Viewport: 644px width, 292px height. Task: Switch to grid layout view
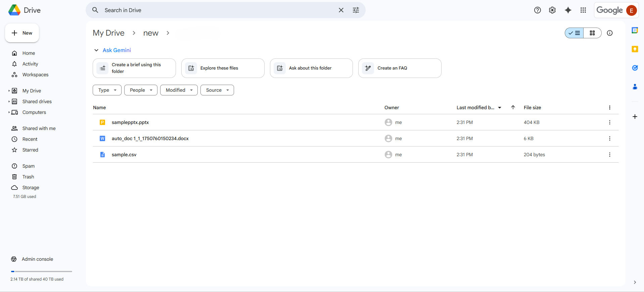(x=592, y=33)
